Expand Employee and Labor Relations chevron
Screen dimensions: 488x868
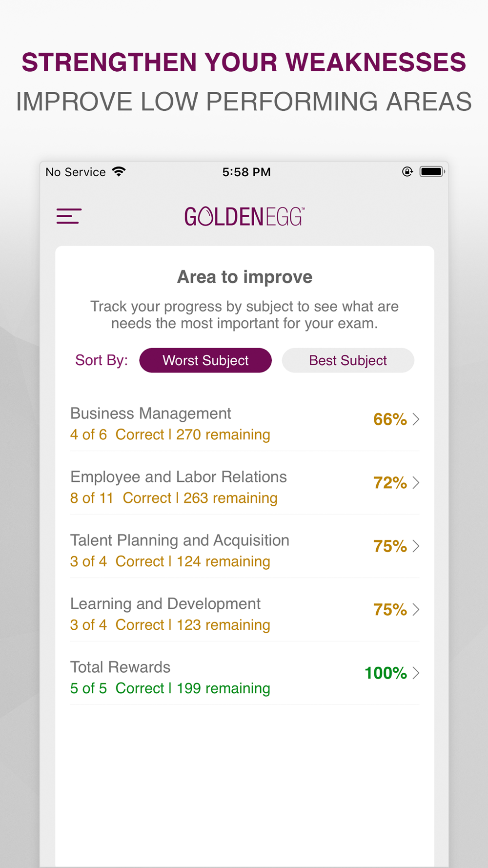tap(416, 483)
